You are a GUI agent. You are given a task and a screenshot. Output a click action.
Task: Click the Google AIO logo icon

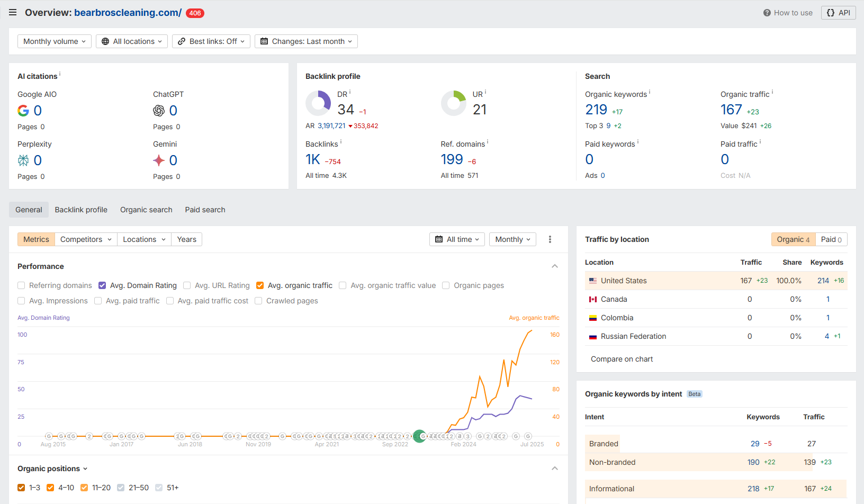(x=23, y=111)
